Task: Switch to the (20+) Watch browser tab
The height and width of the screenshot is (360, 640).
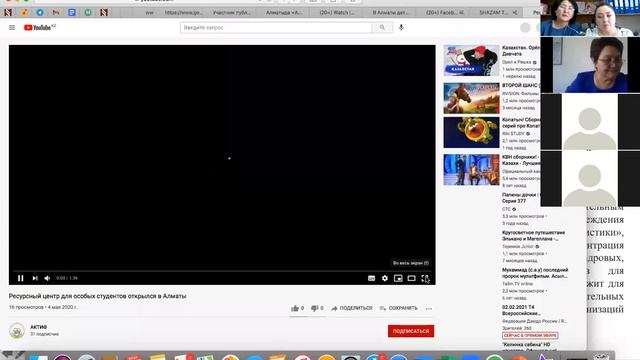Action: (x=337, y=13)
